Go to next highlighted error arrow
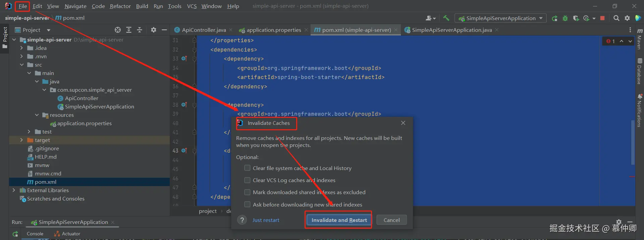The width and height of the screenshot is (644, 240). 630,41
